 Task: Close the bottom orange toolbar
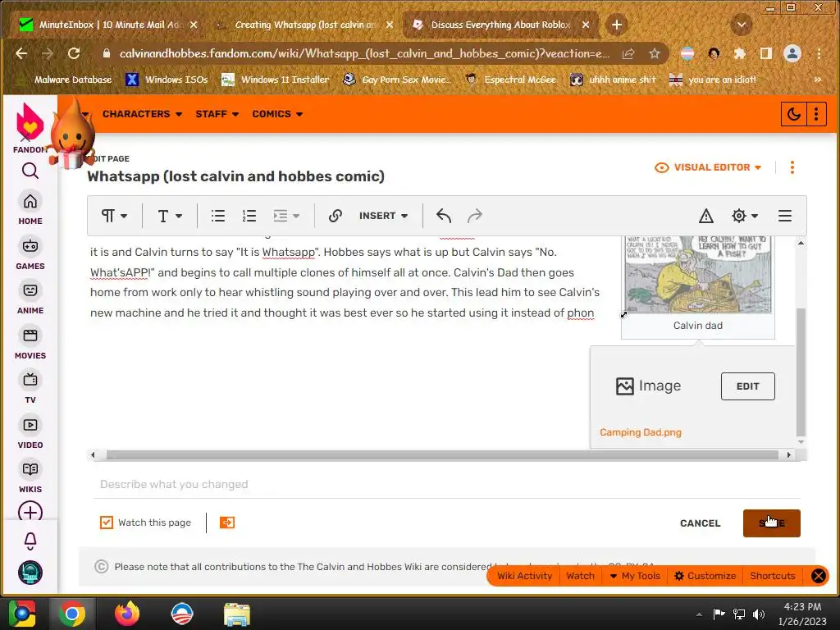point(818,576)
